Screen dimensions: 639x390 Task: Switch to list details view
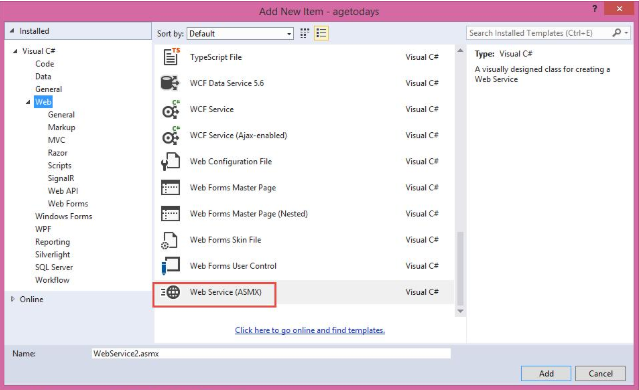pyautogui.click(x=321, y=33)
